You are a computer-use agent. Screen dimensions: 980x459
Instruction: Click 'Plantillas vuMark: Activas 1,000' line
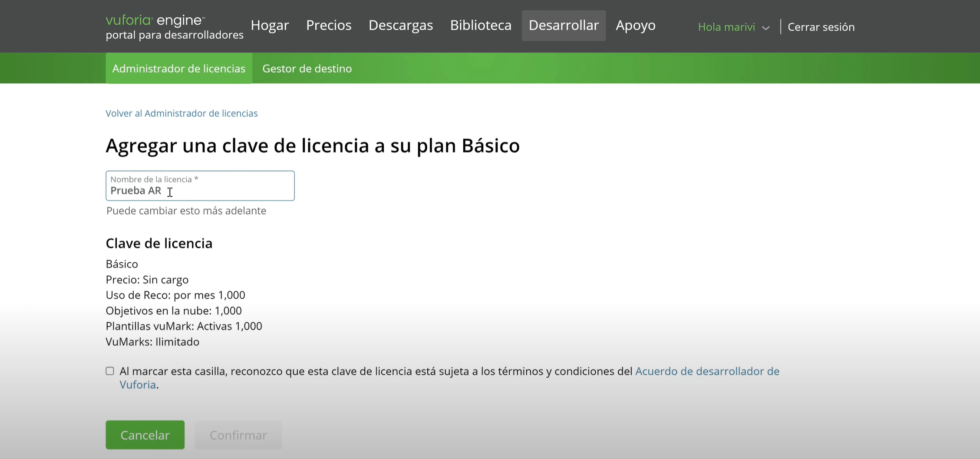point(184,326)
